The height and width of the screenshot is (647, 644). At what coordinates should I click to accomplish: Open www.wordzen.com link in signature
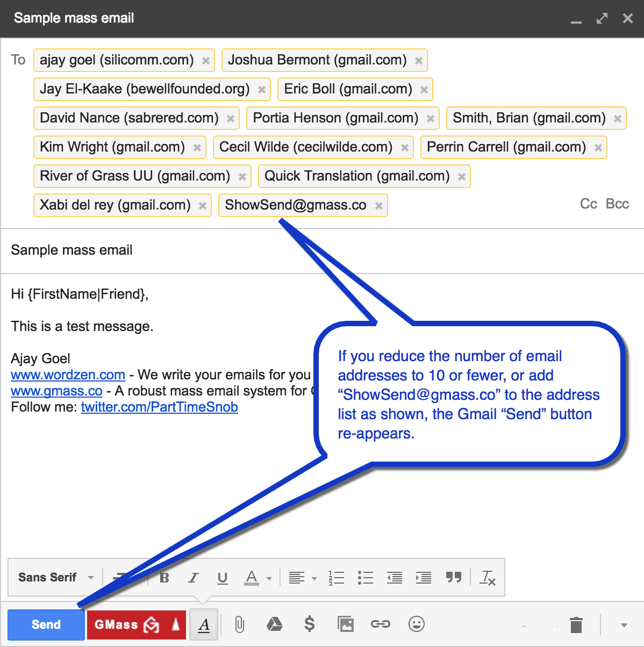tap(68, 375)
